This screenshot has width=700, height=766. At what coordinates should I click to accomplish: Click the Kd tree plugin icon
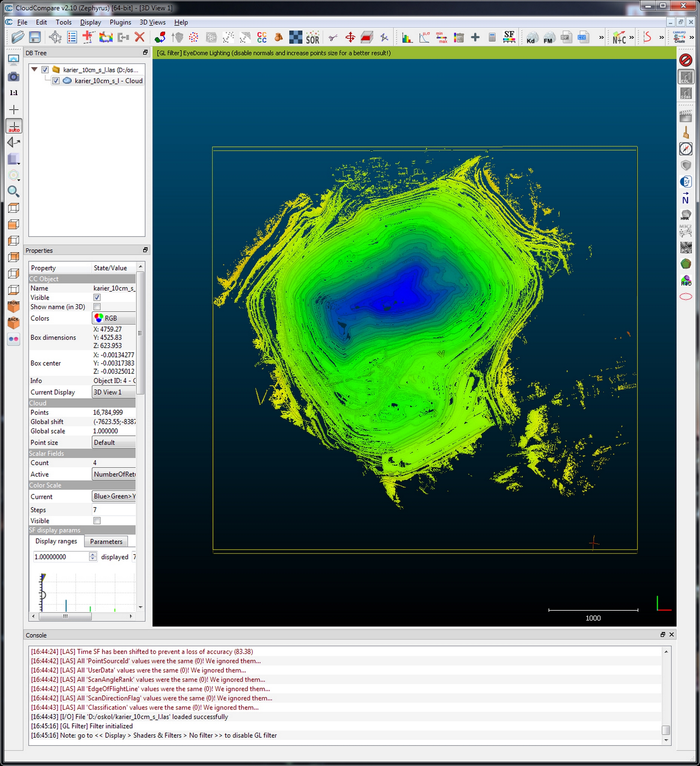(x=531, y=38)
